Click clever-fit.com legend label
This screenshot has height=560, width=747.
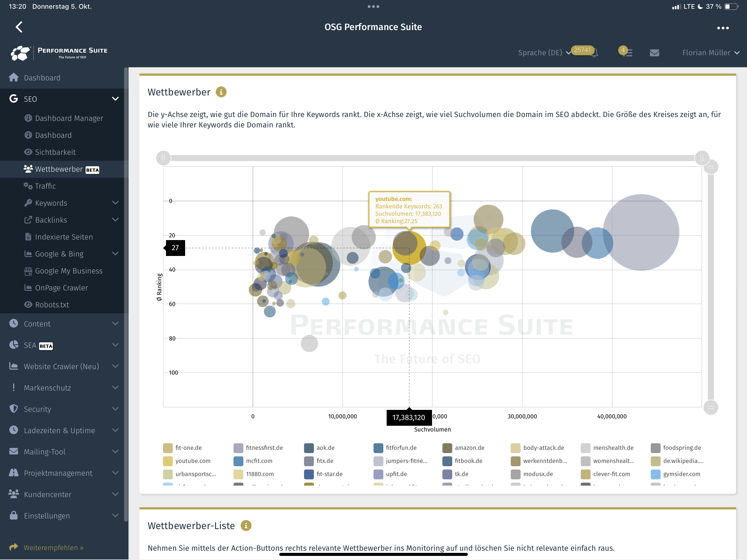[611, 474]
